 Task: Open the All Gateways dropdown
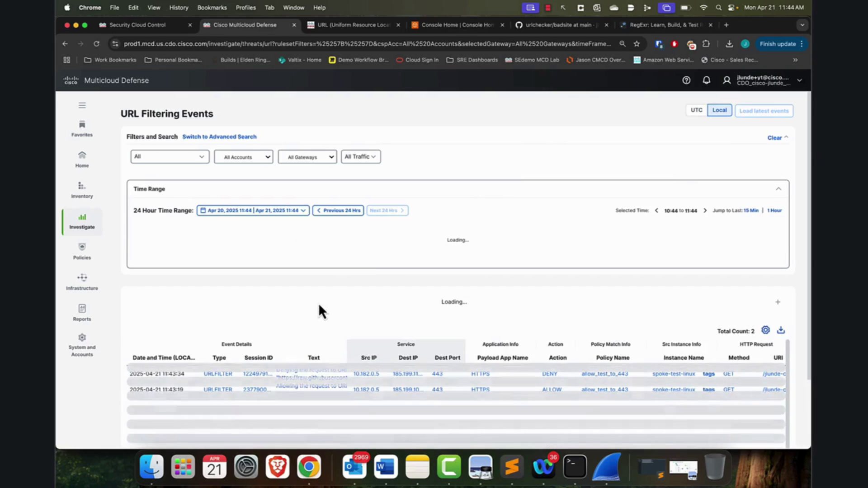click(307, 157)
